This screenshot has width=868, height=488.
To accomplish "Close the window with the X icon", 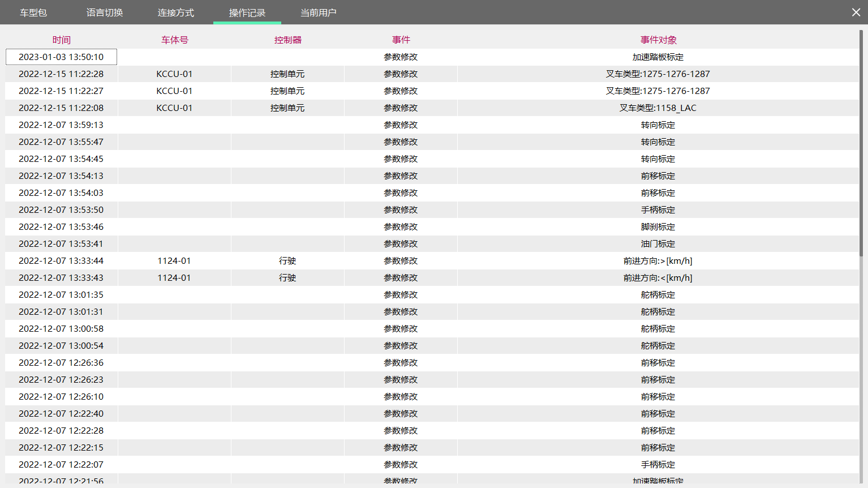I will point(856,12).
